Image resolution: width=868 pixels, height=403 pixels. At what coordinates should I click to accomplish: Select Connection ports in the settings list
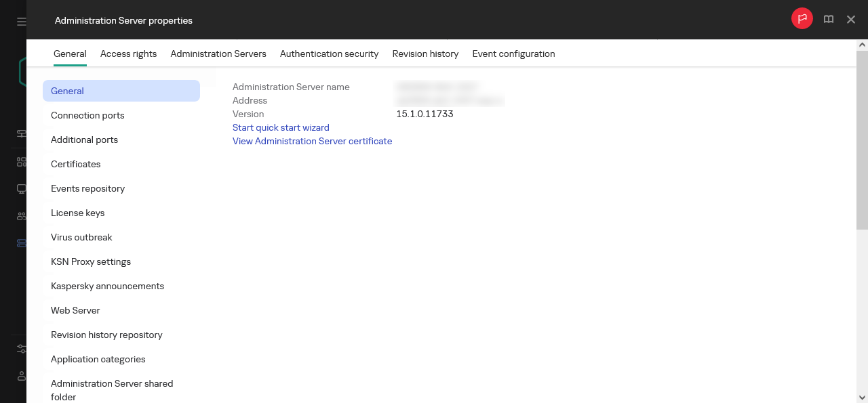coord(87,115)
